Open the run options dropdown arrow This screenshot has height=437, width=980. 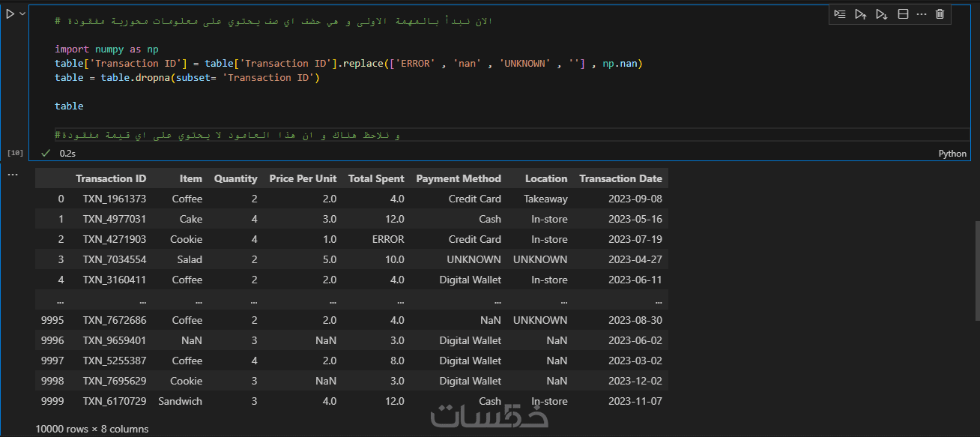pos(22,14)
